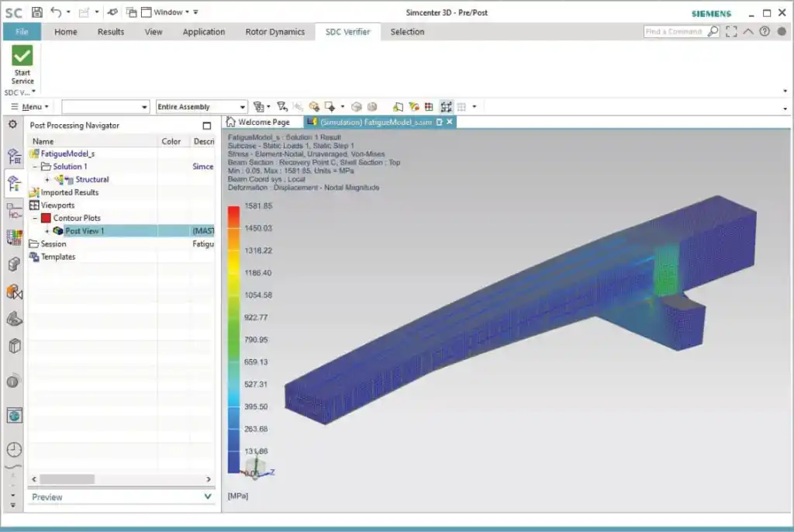Screen dimensions: 794x532
Task: Open the quick access toolbar customize arrow
Action: (196, 12)
